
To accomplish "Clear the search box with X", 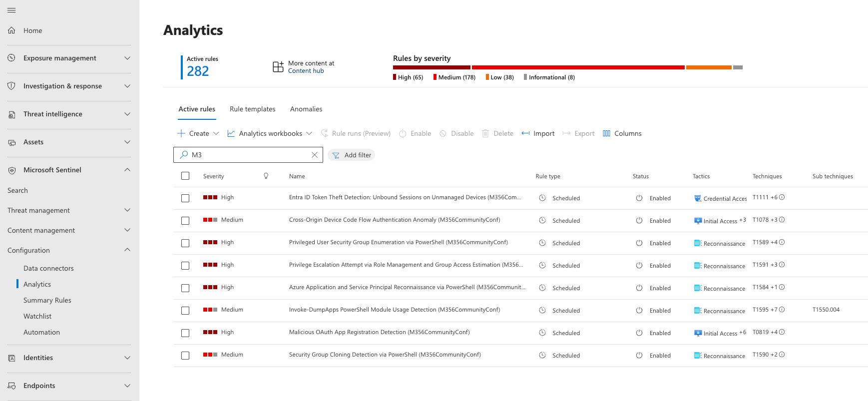I will [x=315, y=155].
